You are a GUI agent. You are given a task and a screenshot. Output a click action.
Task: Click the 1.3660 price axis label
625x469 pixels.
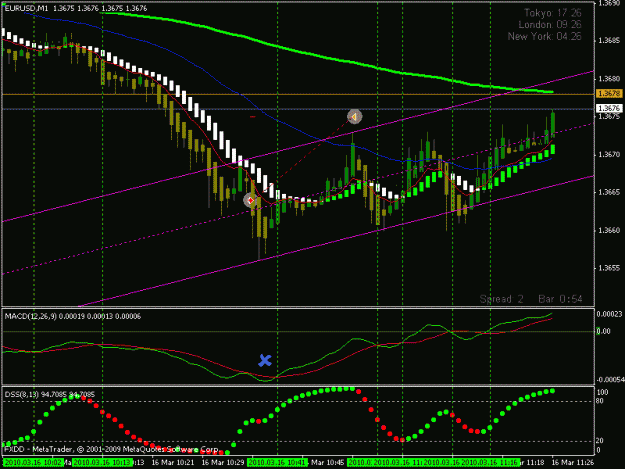(609, 230)
